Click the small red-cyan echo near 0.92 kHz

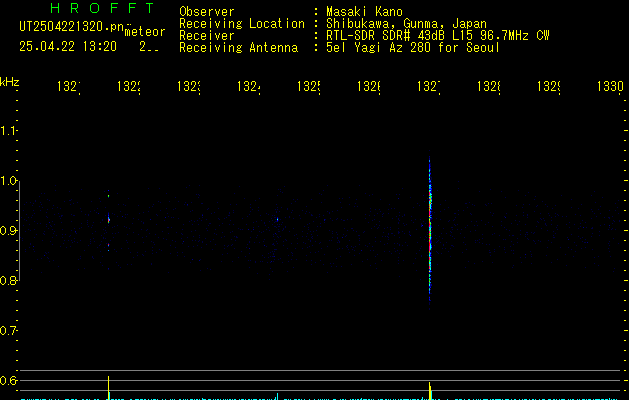tap(109, 219)
